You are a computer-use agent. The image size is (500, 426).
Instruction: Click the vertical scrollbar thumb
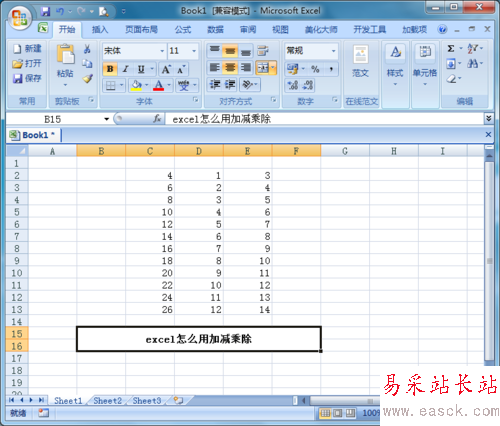[489, 261]
